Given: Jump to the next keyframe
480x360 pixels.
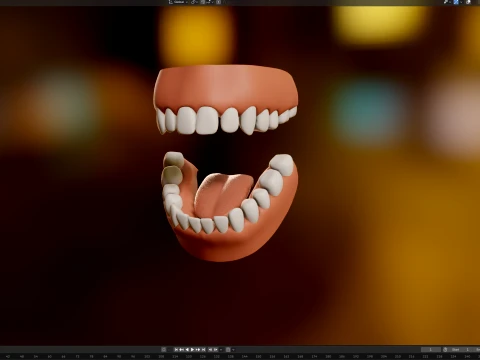Looking at the screenshot, I should coord(198,350).
